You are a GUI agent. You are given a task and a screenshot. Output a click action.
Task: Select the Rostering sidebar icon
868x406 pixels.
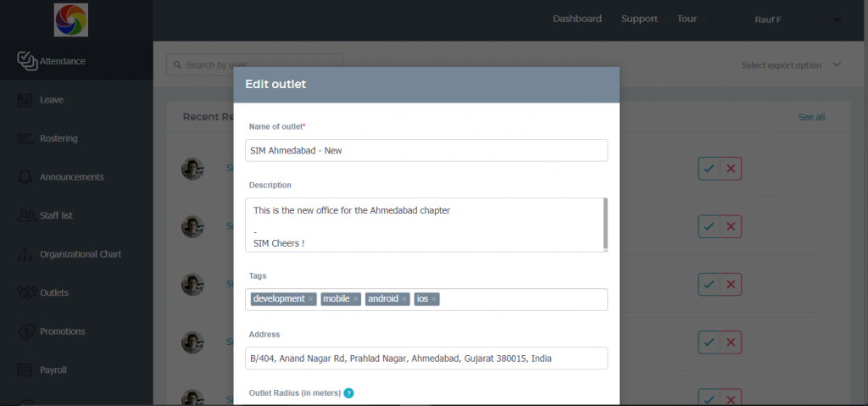point(25,138)
